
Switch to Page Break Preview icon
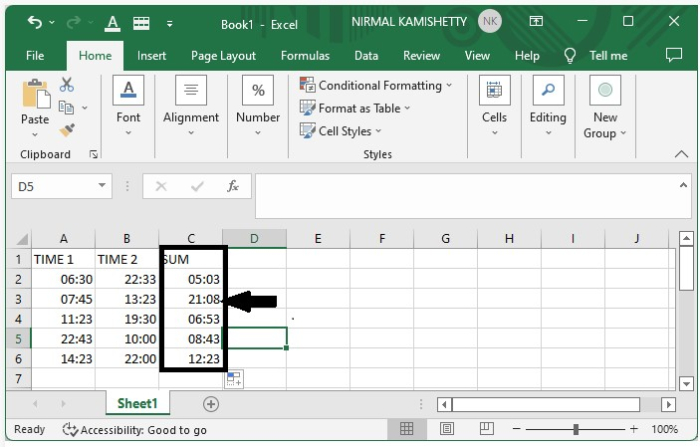487,429
